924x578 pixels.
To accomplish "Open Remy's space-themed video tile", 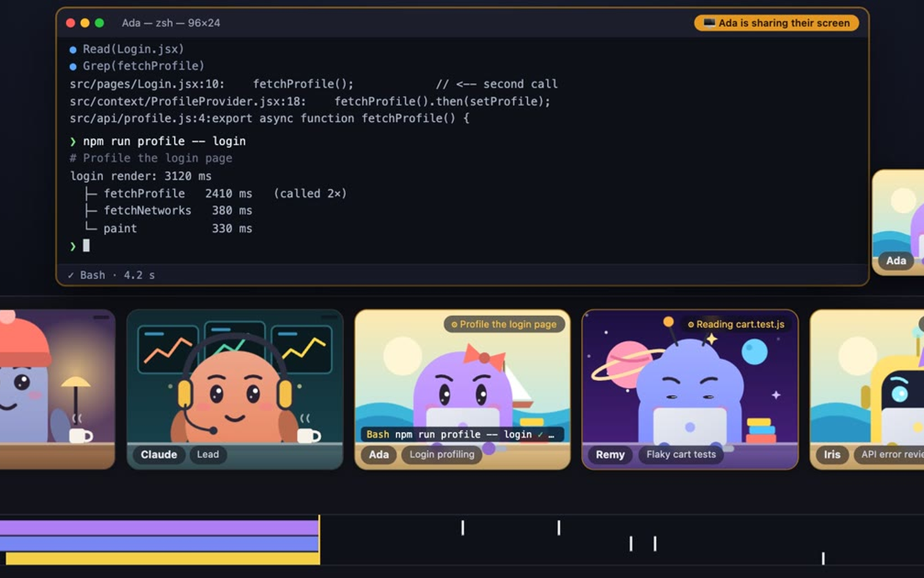I will [690, 389].
